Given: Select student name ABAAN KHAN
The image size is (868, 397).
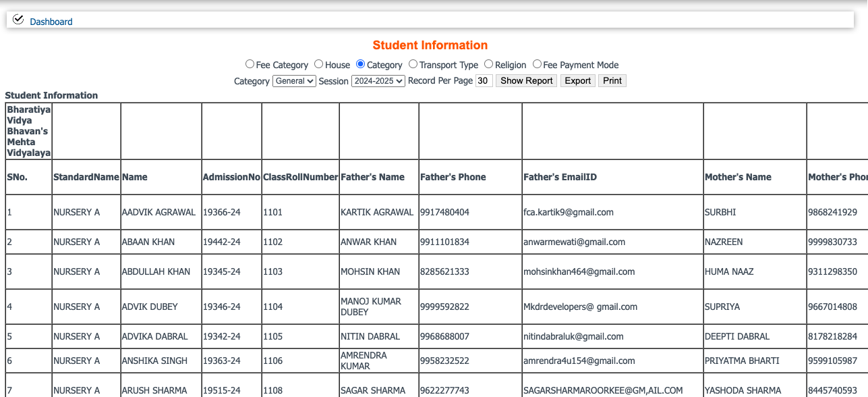Looking at the screenshot, I should click(x=148, y=242).
